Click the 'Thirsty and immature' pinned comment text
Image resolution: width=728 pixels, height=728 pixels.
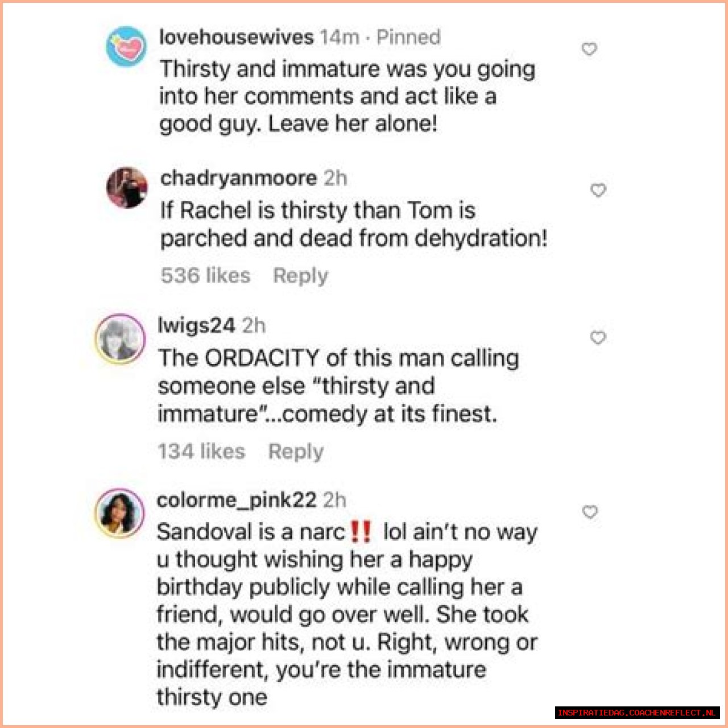coord(347,96)
